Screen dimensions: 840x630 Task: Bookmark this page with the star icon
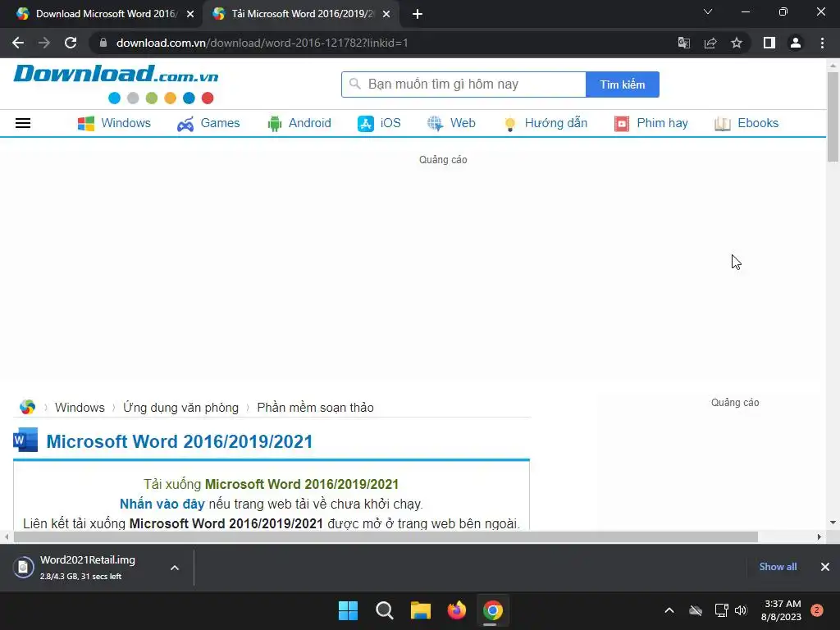pyautogui.click(x=737, y=43)
